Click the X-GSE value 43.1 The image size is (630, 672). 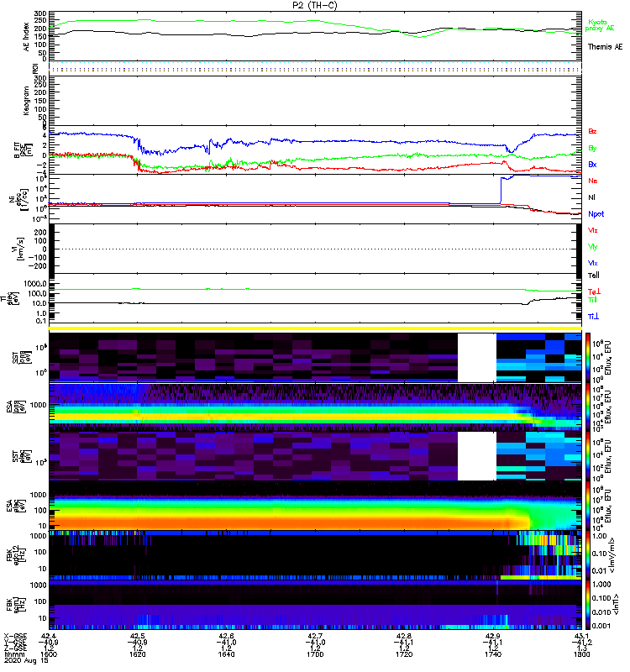coord(581,636)
